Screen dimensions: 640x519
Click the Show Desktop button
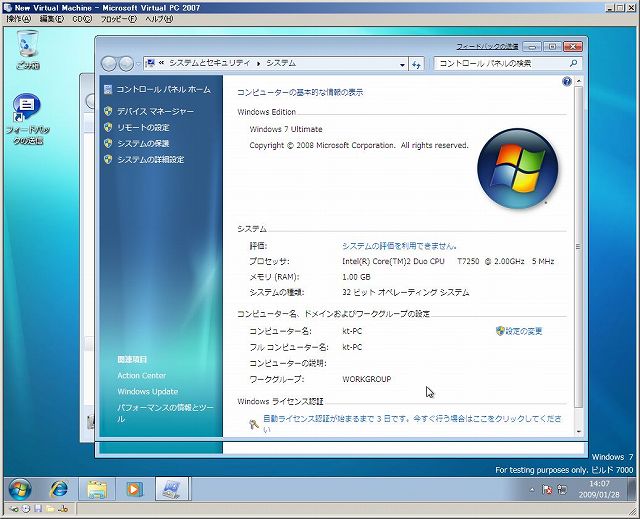click(630, 489)
